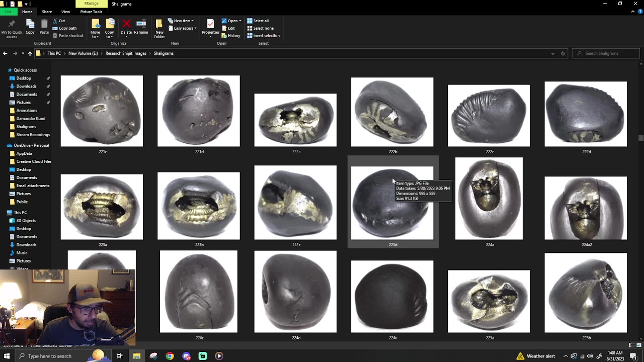Click Copy path in the Clipboard group
The image size is (644, 362).
64,28
